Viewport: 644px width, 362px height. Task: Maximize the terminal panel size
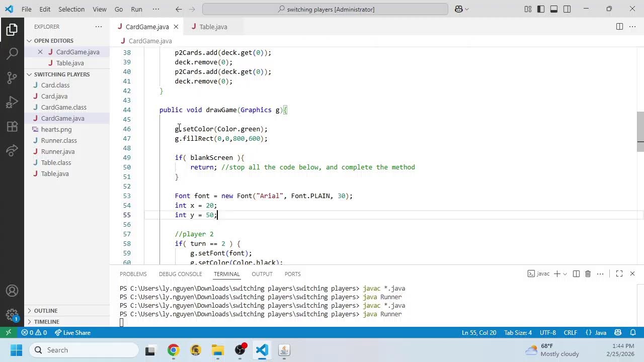619,274
